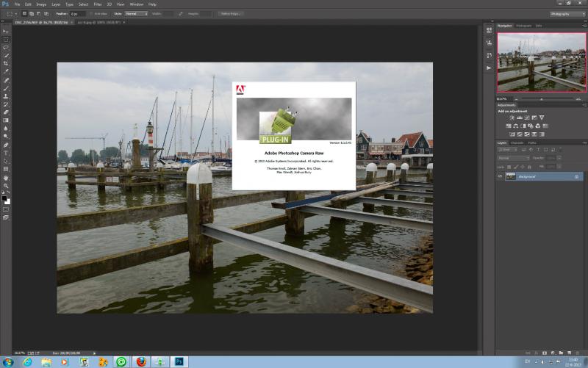Viewport: 588px width, 368px height.
Task: Toggle Lock all on the layer
Action: (x=529, y=167)
